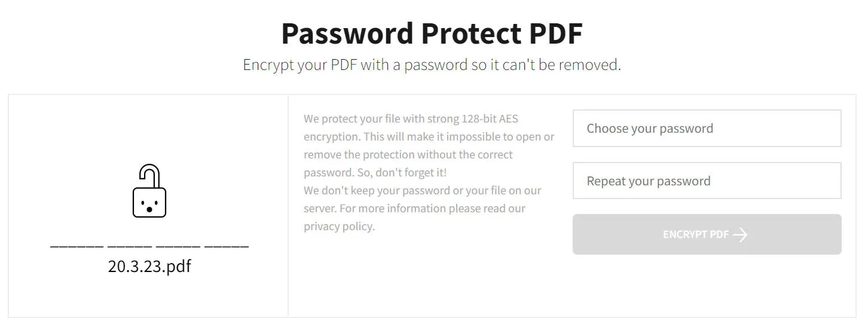Viewport: 868px width, 333px height.
Task: Open the privacy policy link
Action: pyautogui.click(x=339, y=227)
